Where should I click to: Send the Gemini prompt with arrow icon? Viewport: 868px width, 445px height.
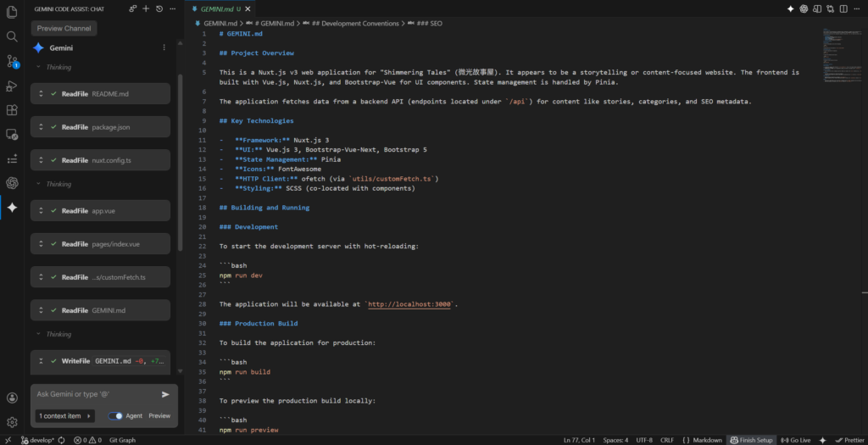tap(165, 394)
